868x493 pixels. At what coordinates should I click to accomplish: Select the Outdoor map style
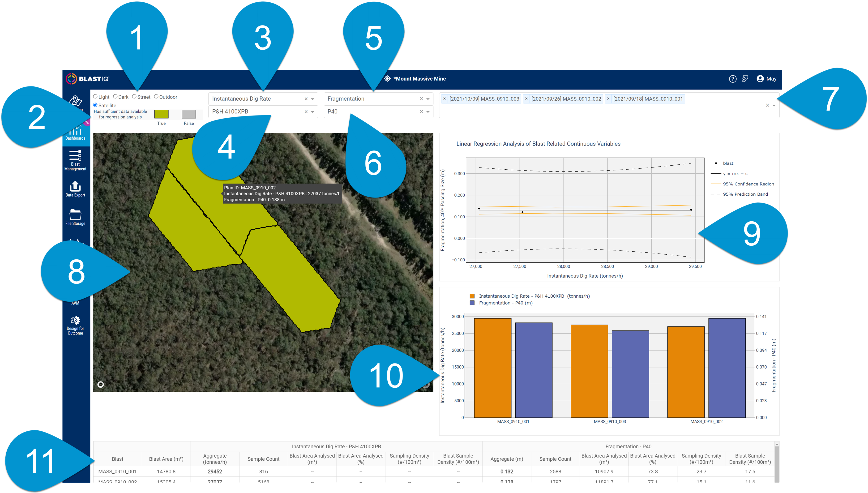point(156,97)
